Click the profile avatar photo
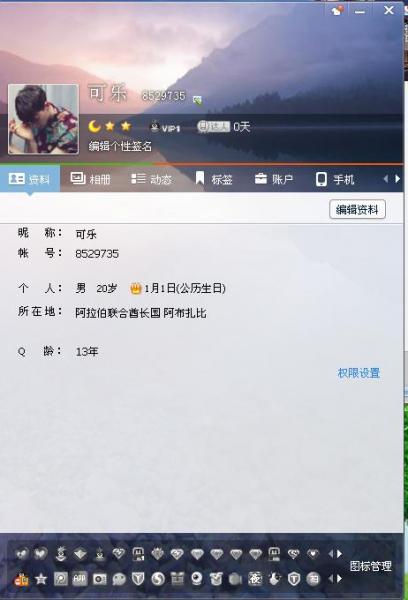408x600 pixels. 43,119
